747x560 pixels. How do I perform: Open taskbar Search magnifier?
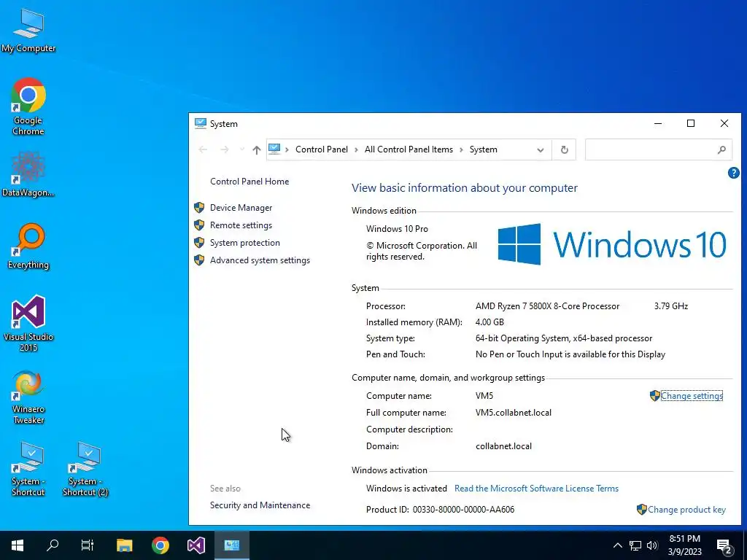point(53,545)
